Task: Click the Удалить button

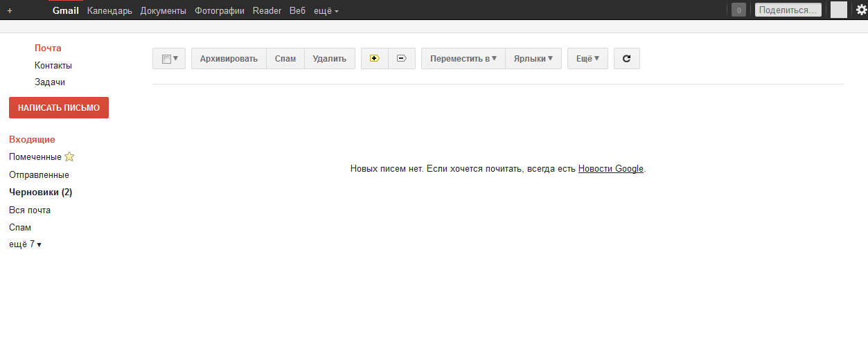Action: pyautogui.click(x=330, y=59)
